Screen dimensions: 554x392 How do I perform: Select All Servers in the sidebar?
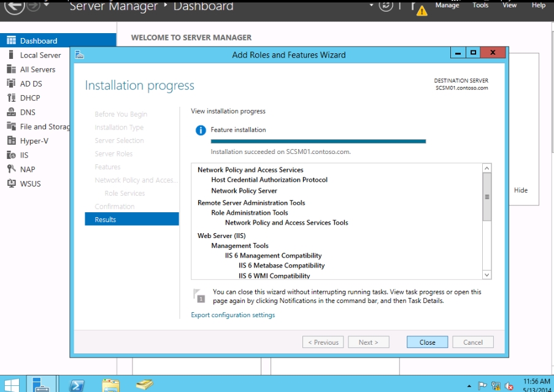(37, 69)
